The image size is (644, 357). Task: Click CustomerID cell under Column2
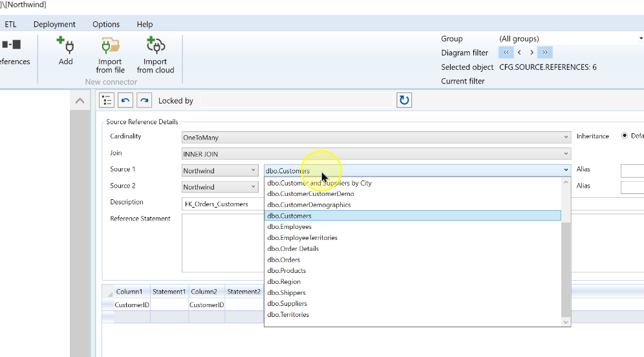(207, 305)
